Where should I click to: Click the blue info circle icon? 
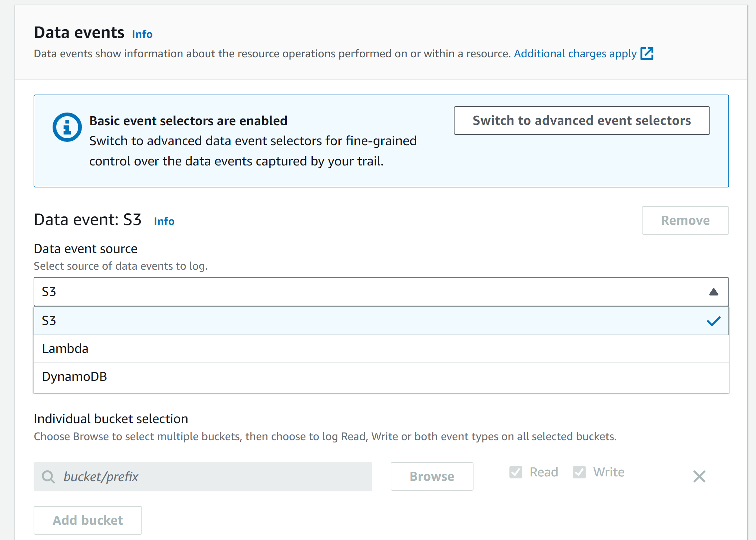67,127
